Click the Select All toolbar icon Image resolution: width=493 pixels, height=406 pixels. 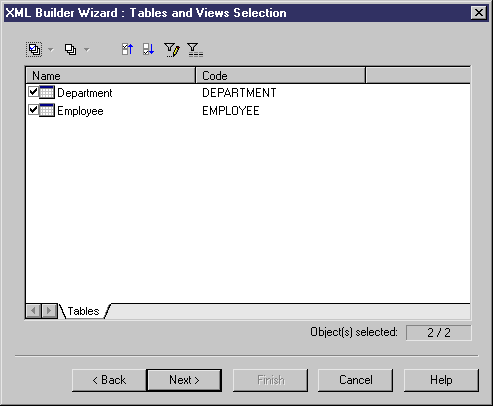click(x=34, y=50)
